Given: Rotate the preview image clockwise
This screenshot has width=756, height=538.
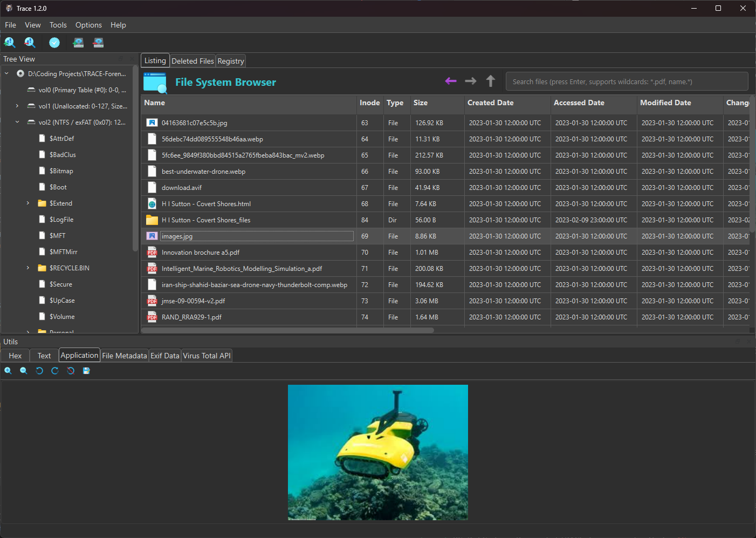Looking at the screenshot, I should pos(55,371).
